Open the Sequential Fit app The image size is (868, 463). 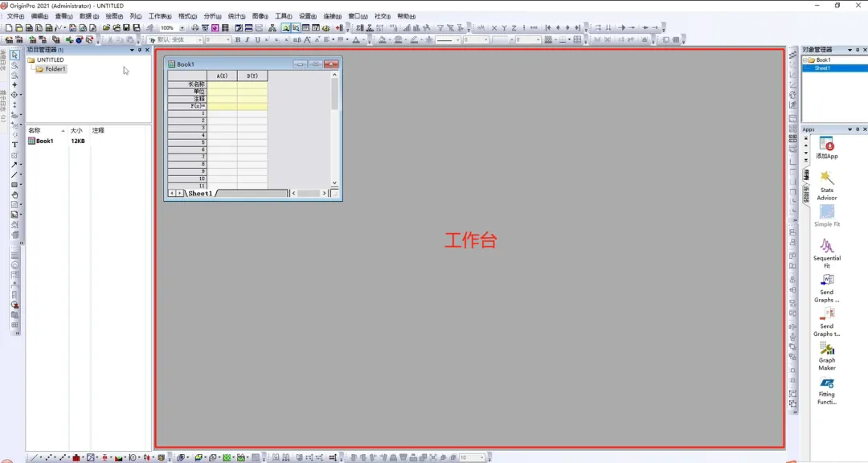pos(826,252)
